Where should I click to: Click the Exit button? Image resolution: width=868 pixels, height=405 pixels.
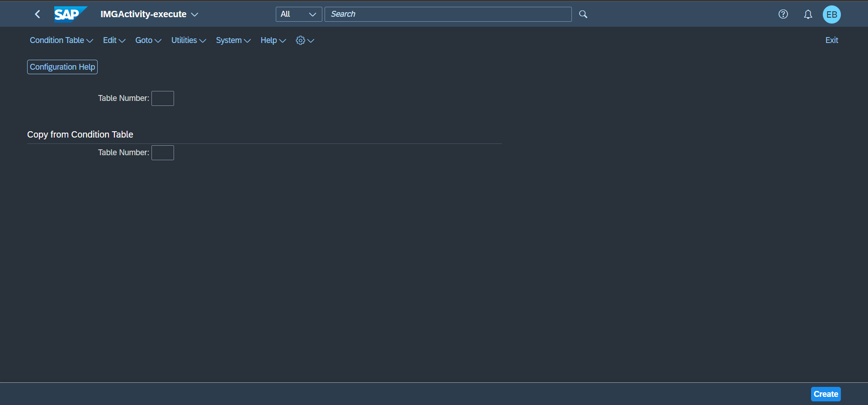click(x=831, y=40)
